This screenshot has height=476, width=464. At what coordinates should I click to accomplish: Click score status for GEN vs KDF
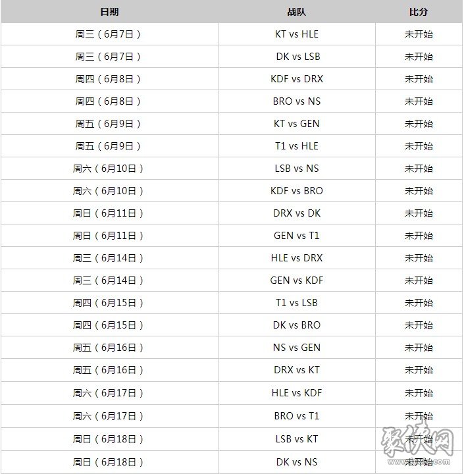419,280
